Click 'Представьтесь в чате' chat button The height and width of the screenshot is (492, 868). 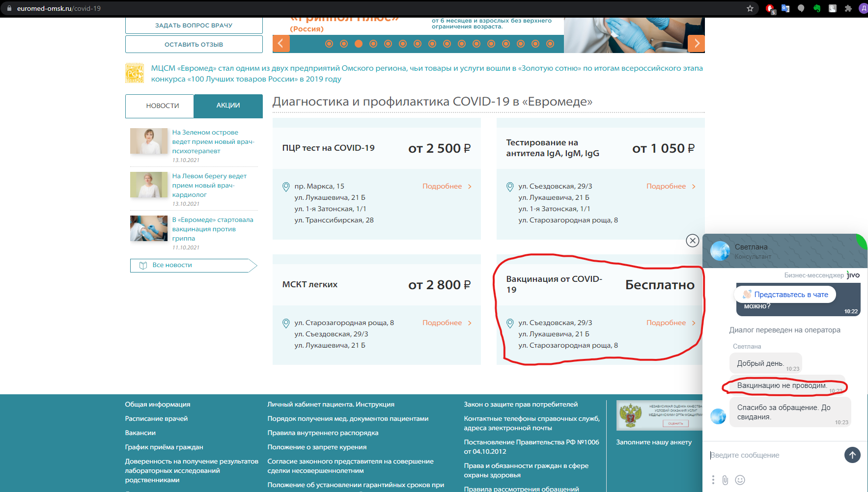point(785,295)
